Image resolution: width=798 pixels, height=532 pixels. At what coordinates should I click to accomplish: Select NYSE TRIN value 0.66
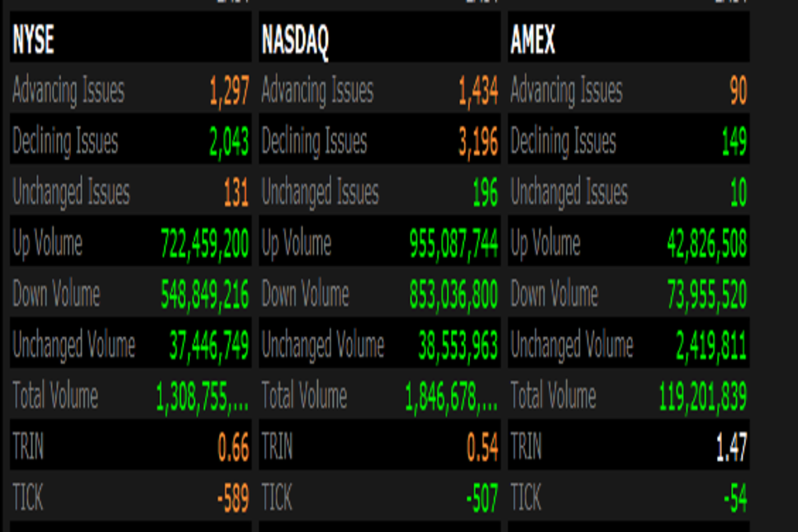(233, 448)
